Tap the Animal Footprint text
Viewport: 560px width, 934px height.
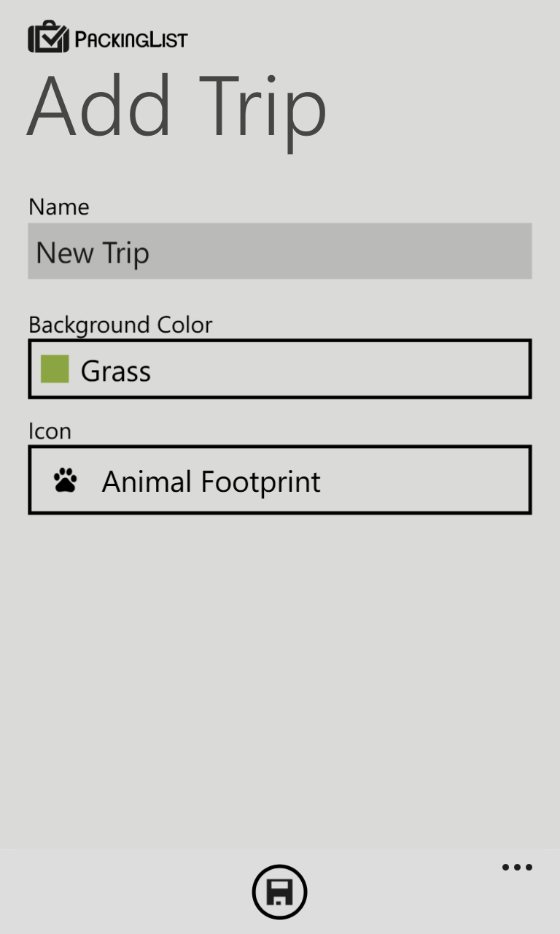coord(211,482)
